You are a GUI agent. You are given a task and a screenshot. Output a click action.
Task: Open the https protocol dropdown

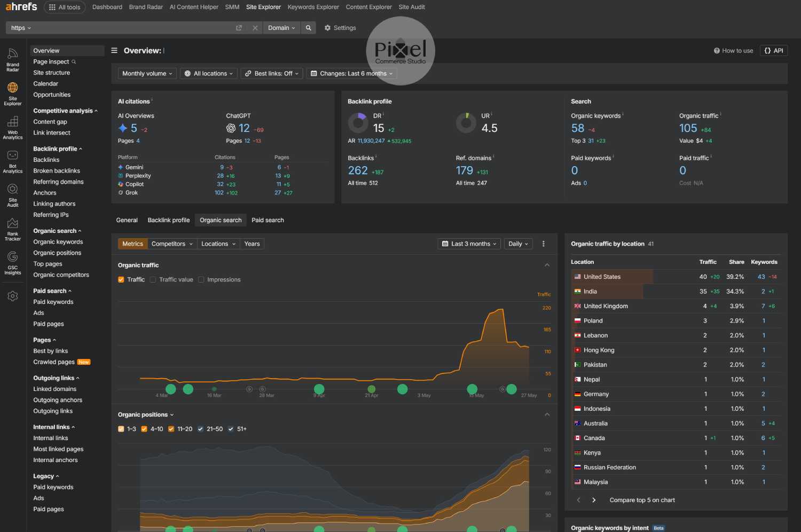click(x=21, y=28)
